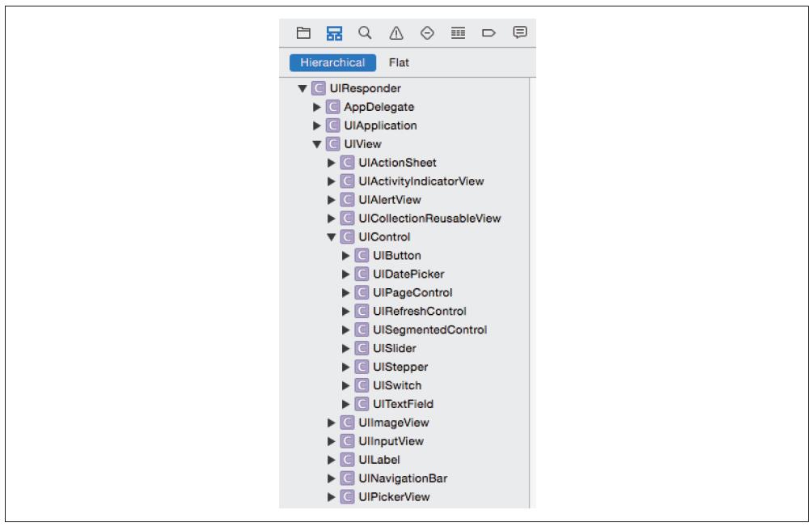Expand the UITextField disclosure triangle
This screenshot has width=812, height=527.
coord(346,404)
